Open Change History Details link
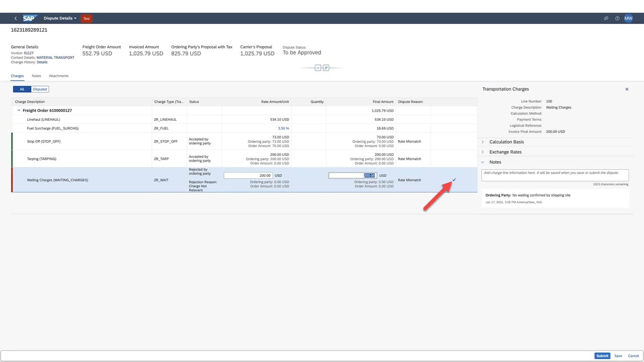 [42, 62]
